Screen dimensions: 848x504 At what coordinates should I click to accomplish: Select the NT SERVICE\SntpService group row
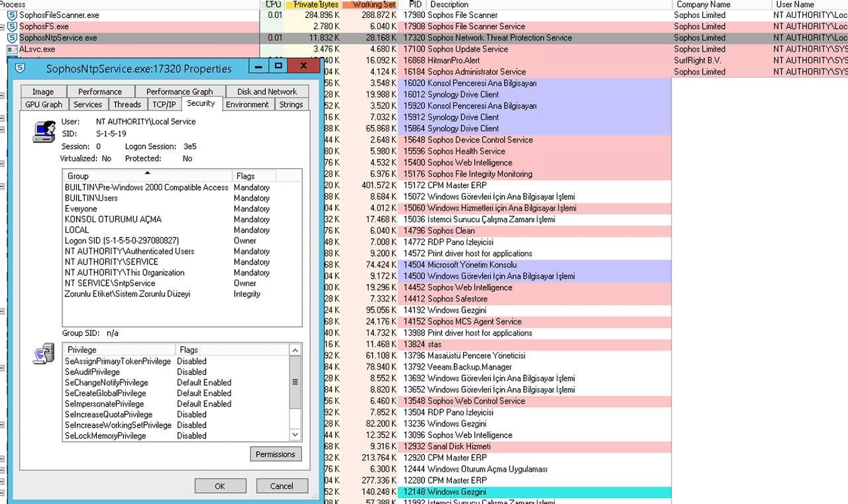(x=182, y=283)
